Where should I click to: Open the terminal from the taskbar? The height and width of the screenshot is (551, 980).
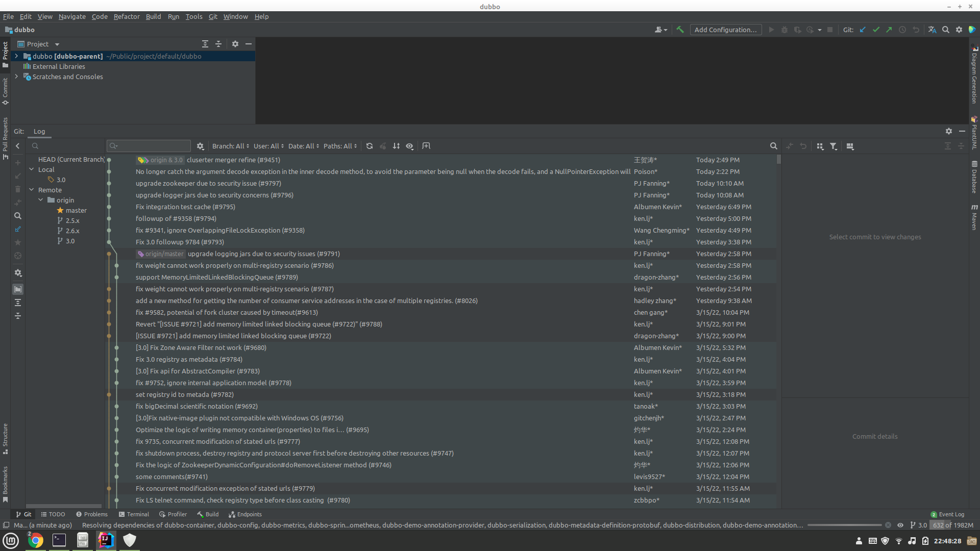(59, 540)
